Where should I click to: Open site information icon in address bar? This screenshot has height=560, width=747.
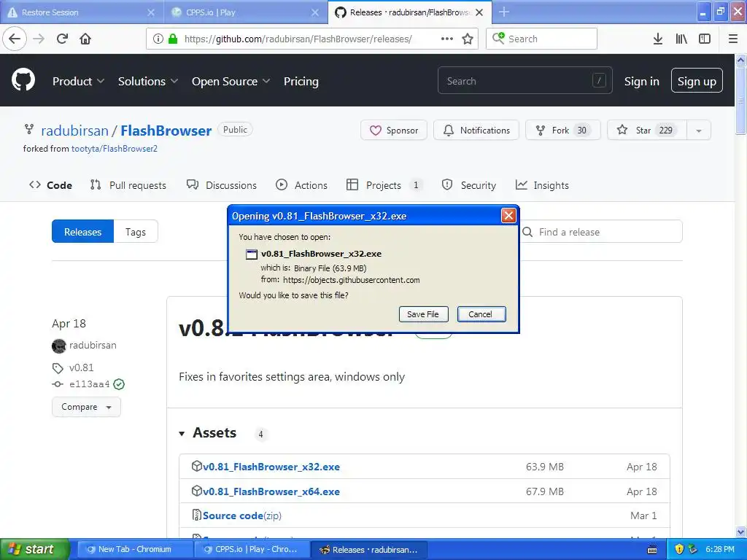(x=158, y=39)
